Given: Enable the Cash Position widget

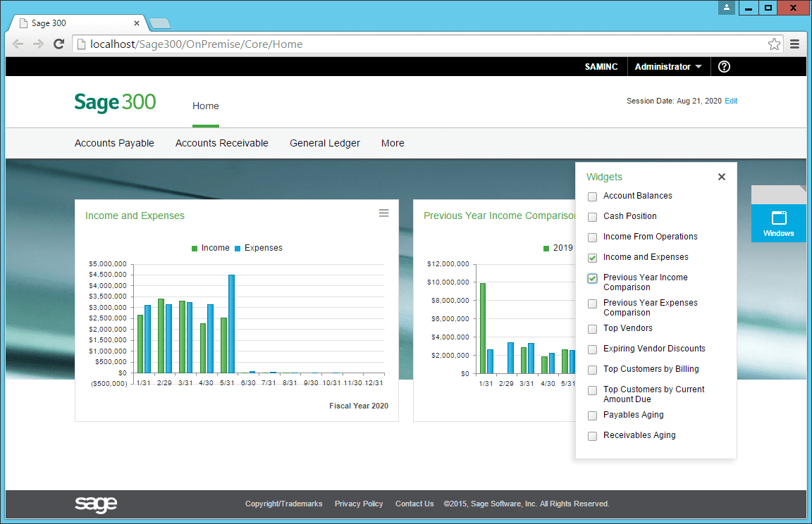Looking at the screenshot, I should pyautogui.click(x=592, y=217).
